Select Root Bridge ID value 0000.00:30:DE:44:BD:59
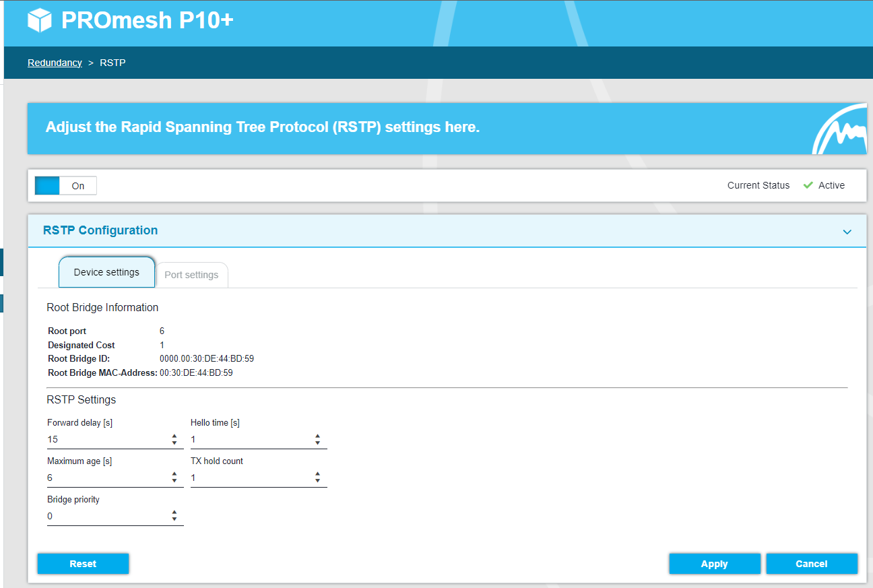873x588 pixels. pos(207,359)
